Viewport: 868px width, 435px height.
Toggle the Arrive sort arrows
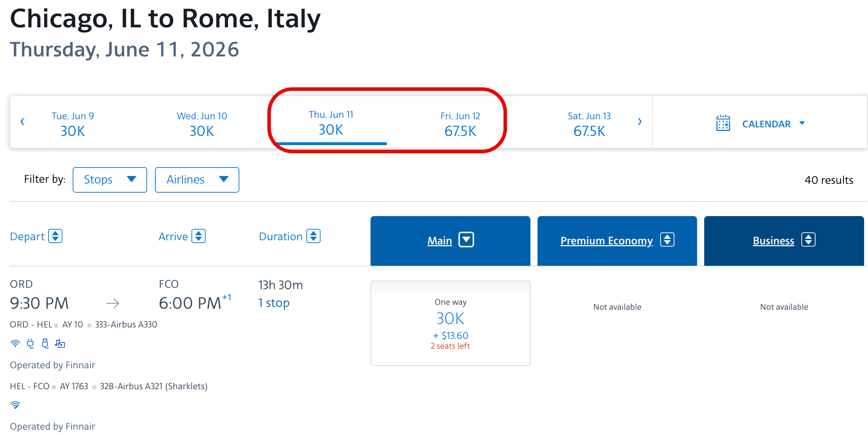pos(199,236)
